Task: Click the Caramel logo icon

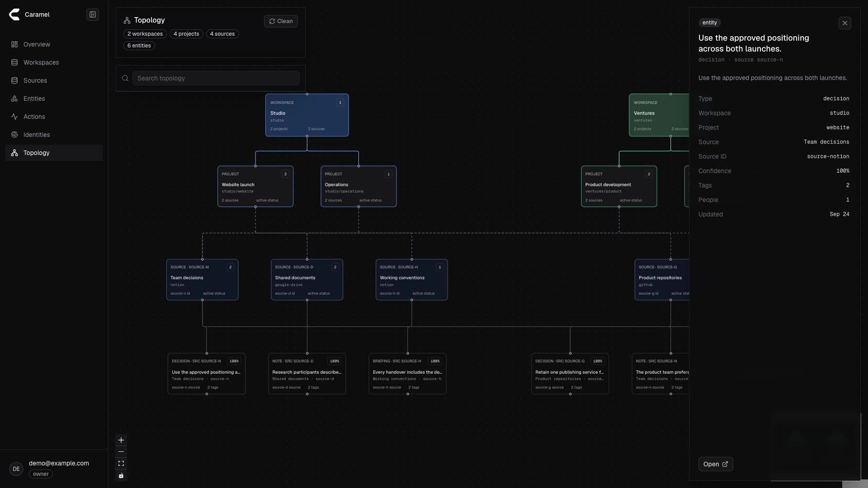Action: (x=14, y=14)
